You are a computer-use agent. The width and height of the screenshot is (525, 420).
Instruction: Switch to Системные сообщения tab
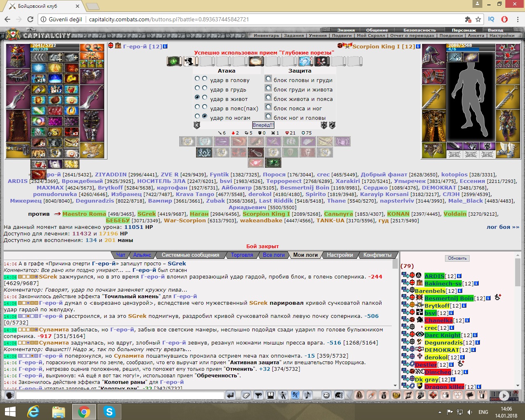190,255
